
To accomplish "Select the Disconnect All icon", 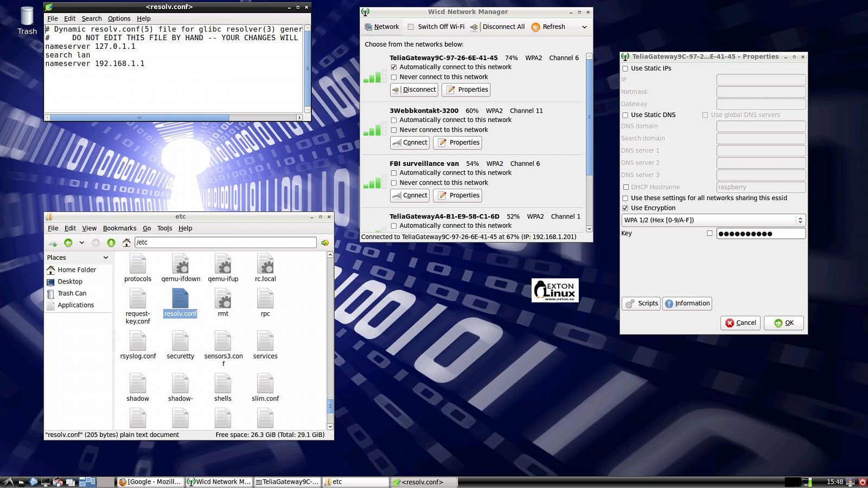I will click(474, 27).
